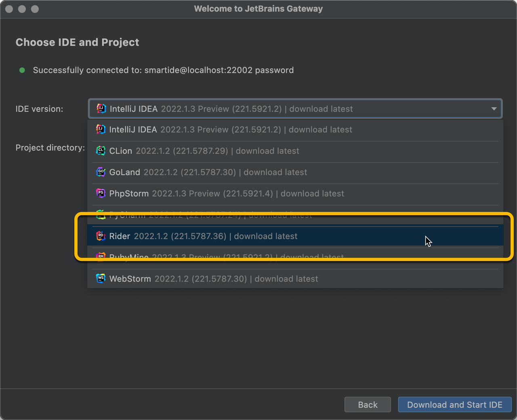Click the IntelliJ IDEA icon in dropdown list
This screenshot has height=420, width=517.
(101, 129)
